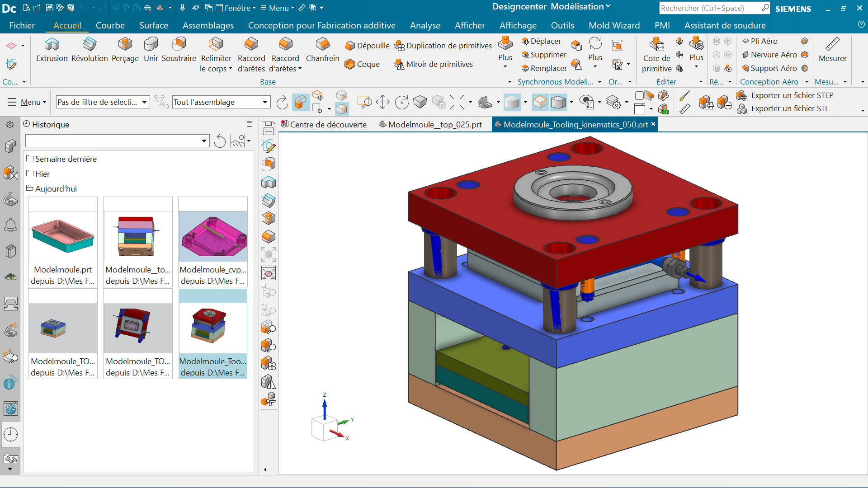
Task: Maximize the Historique panel
Action: point(250,124)
